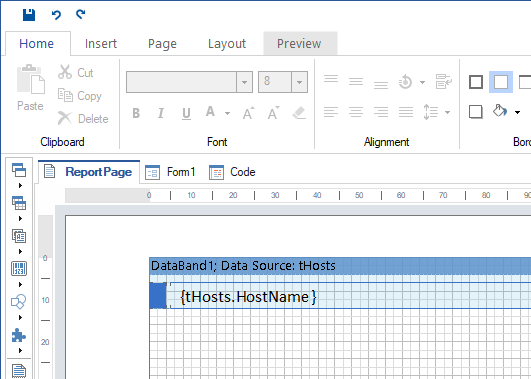Set the text rotation angle
Viewport: 531px width, 379px height.
[x=405, y=82]
